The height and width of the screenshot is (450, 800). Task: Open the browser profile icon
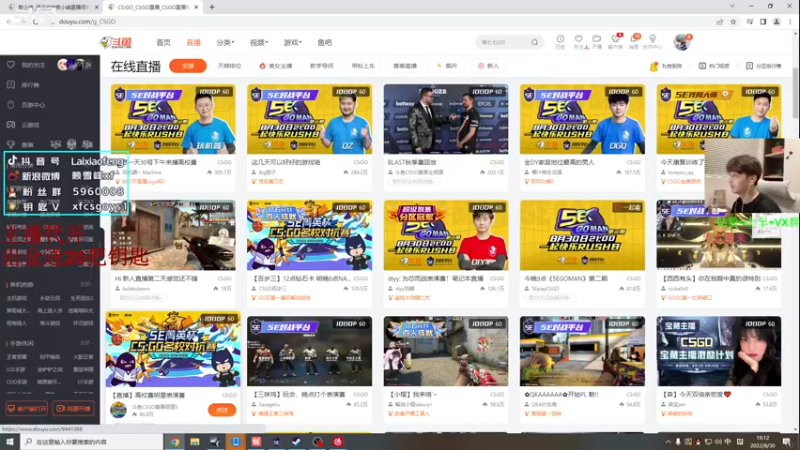777,21
